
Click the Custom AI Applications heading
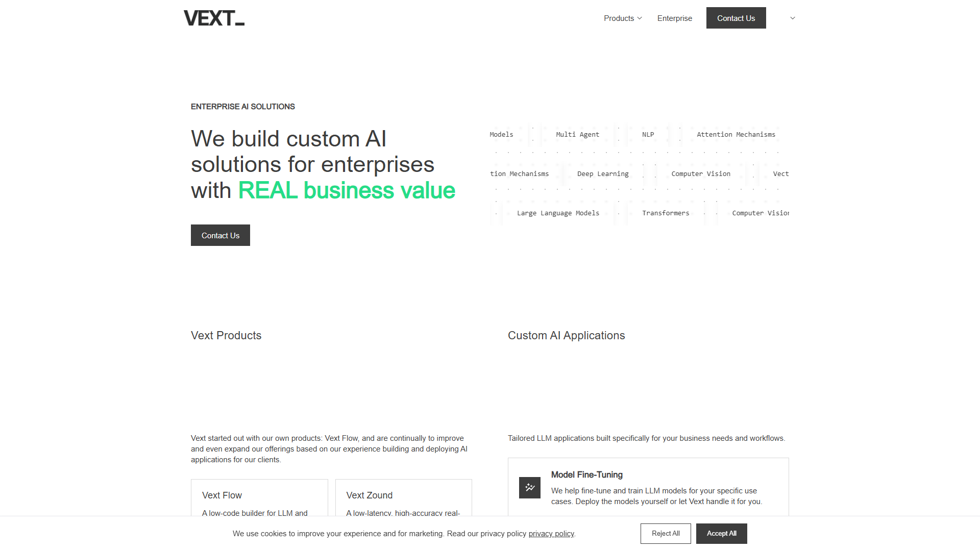[x=566, y=336]
